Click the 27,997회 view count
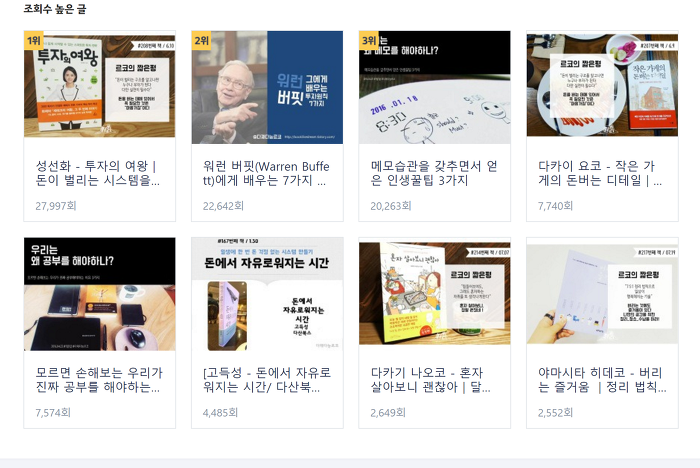Image resolution: width=700 pixels, height=468 pixels. click(56, 206)
